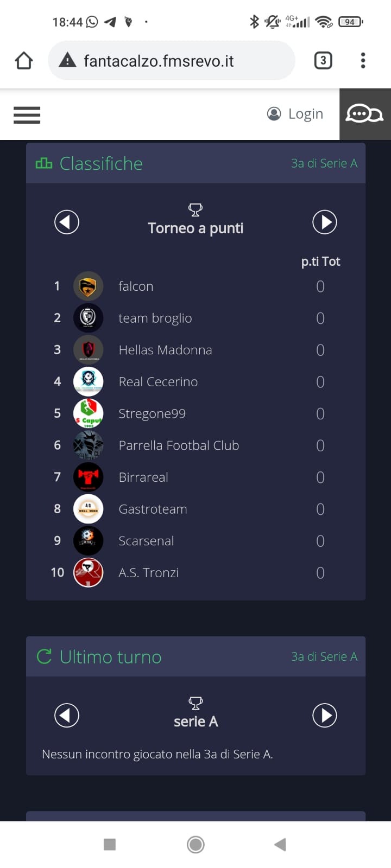Open the browser tab switcher
This screenshot has width=391, height=868.
323,61
